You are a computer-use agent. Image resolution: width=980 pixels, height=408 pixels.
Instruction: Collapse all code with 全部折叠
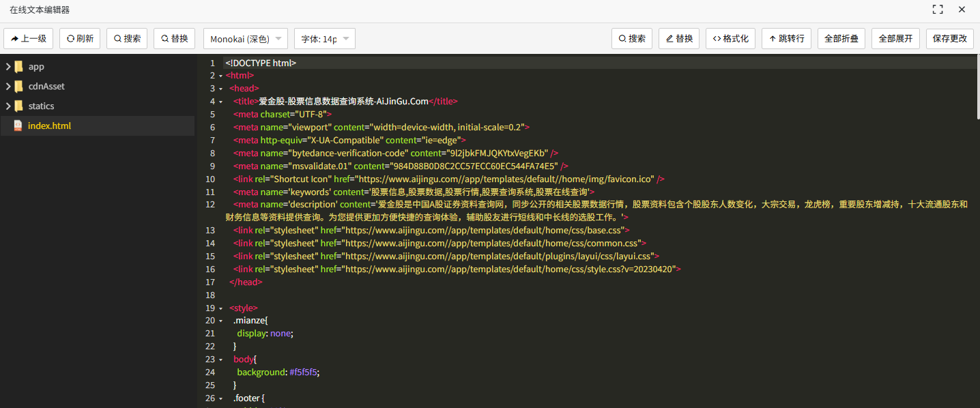pyautogui.click(x=841, y=39)
